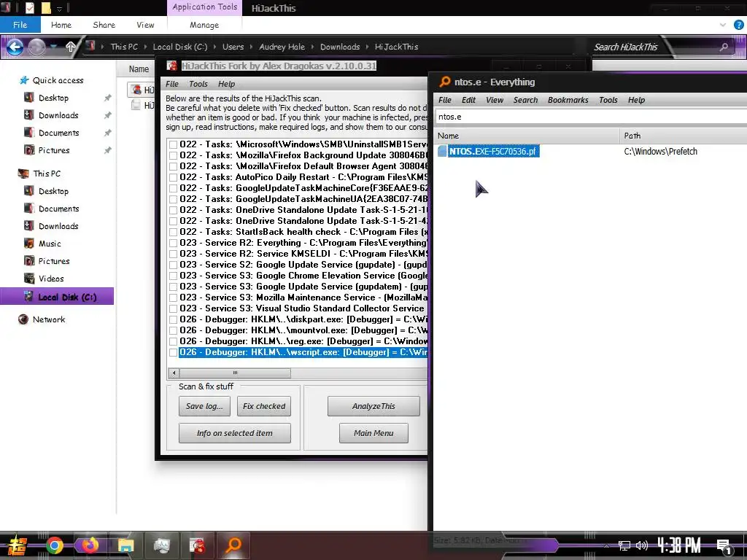Click the Save log... button
The height and width of the screenshot is (560, 747).
coord(204,406)
